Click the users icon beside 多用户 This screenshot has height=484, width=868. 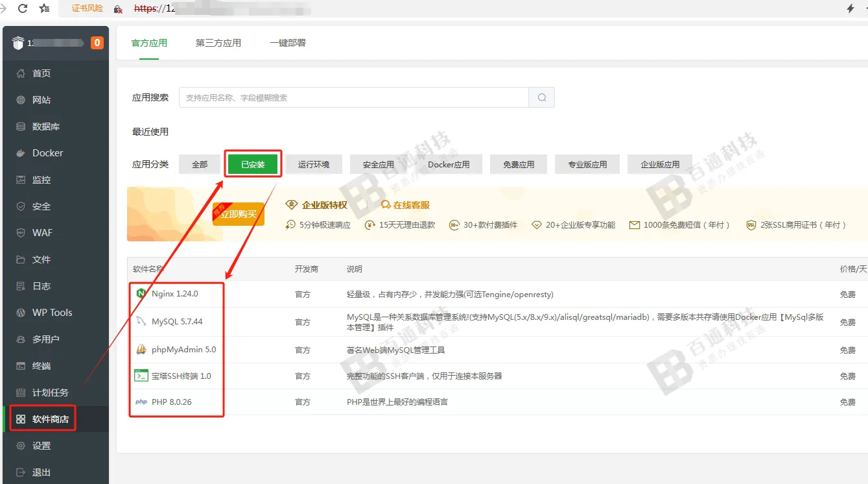(x=21, y=339)
